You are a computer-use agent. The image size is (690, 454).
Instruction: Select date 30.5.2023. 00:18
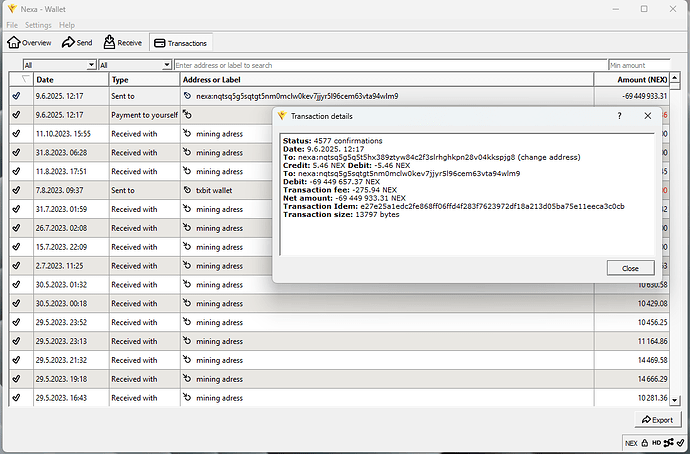(x=61, y=304)
